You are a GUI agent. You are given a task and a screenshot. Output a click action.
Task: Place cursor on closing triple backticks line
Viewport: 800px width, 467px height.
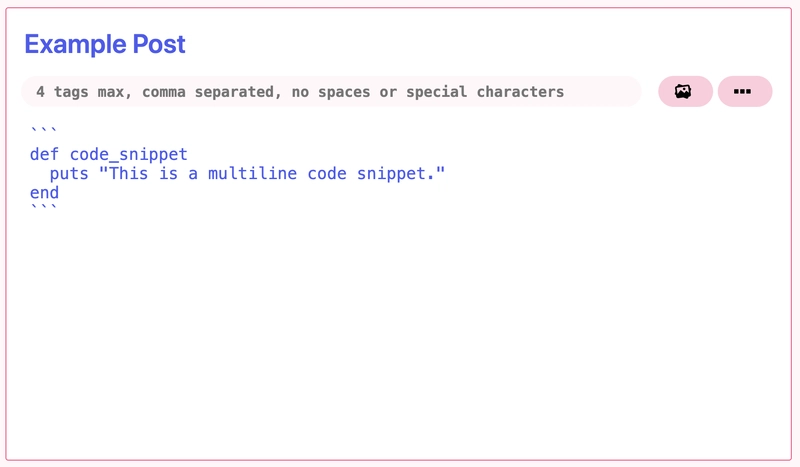pos(44,208)
